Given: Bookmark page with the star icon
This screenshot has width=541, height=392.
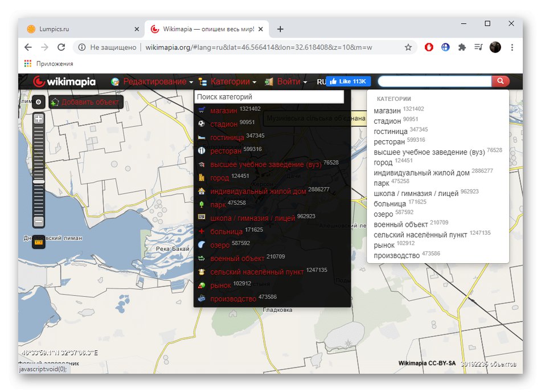Looking at the screenshot, I should tap(408, 47).
